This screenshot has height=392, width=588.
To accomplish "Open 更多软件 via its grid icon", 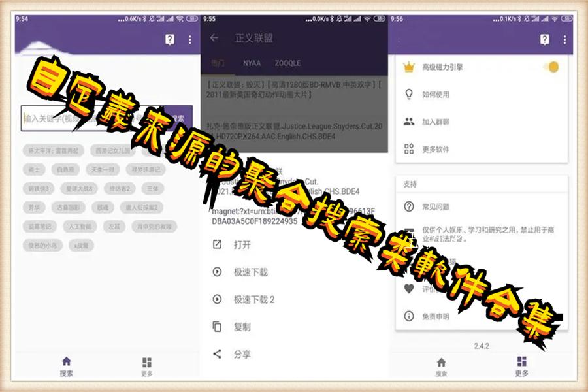I will 410,149.
